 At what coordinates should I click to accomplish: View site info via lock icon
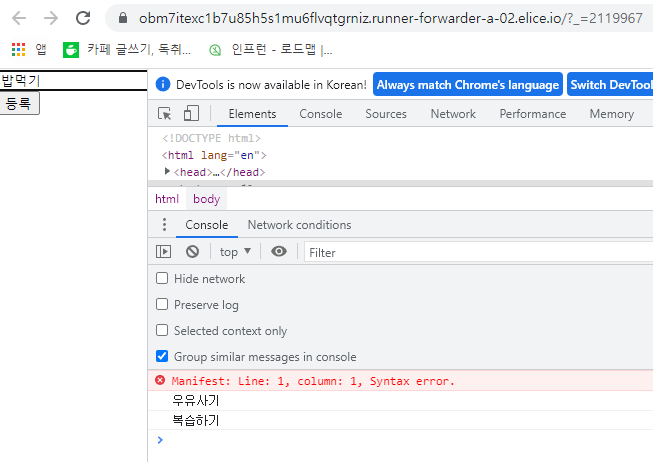point(122,17)
